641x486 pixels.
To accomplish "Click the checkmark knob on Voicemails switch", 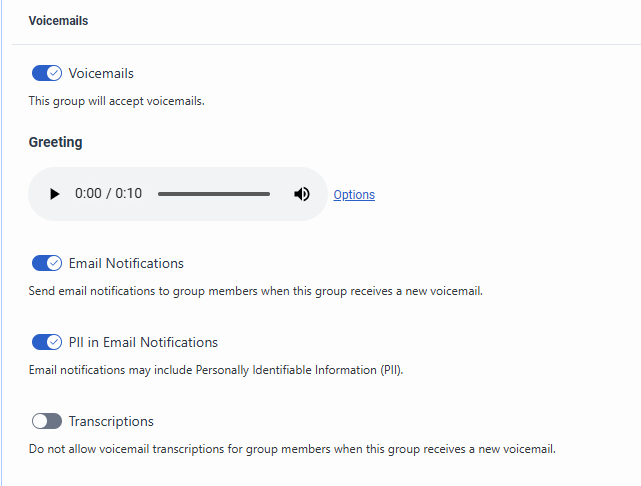I will 54,73.
